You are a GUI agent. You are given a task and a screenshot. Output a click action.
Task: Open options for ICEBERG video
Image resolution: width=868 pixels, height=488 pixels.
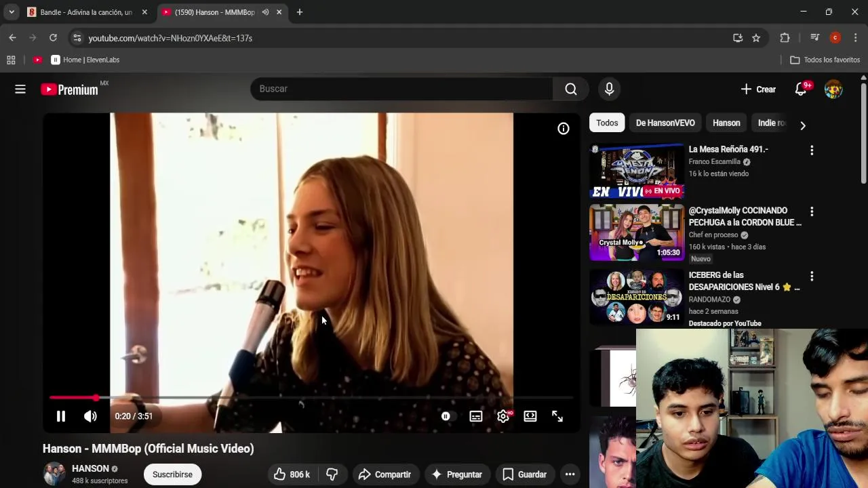click(812, 277)
